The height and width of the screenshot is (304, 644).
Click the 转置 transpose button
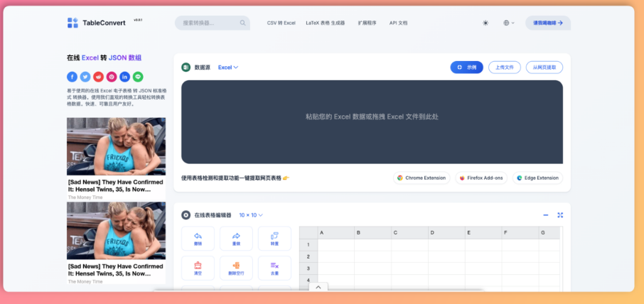275,239
